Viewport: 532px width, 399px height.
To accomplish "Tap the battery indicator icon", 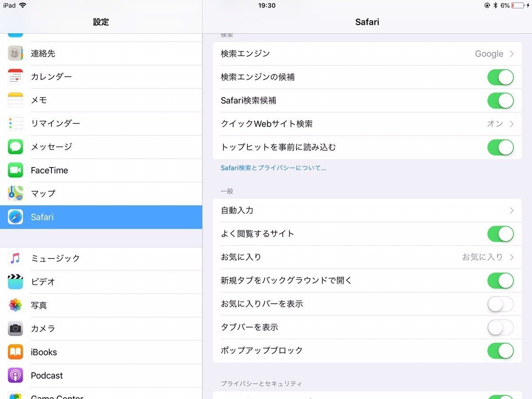I will (518, 6).
